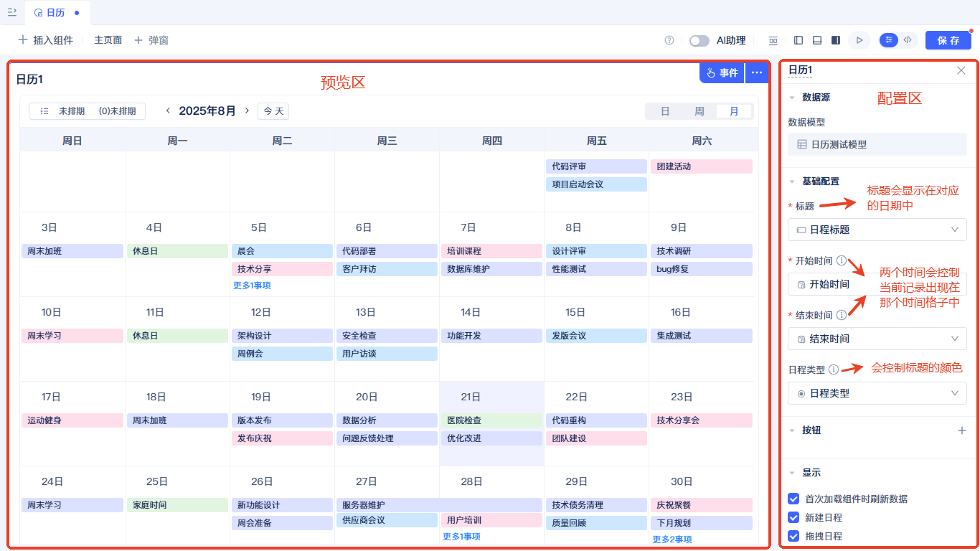980x551 pixels.
Task: Collapse the 按钮 section
Action: tap(792, 430)
